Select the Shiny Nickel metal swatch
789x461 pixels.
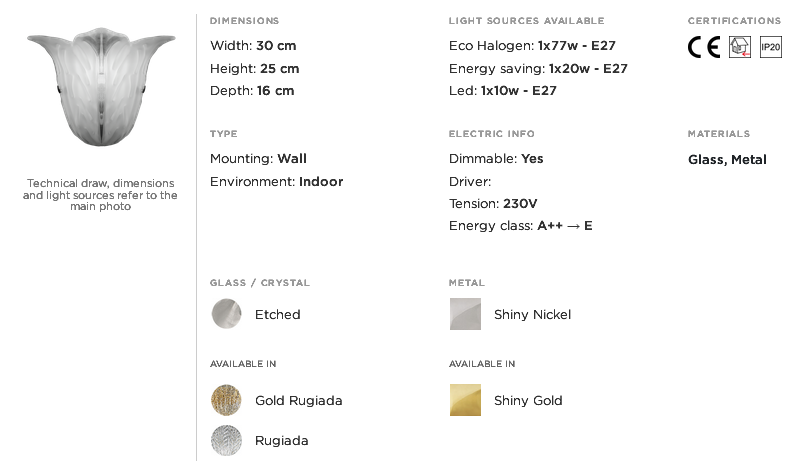click(465, 314)
